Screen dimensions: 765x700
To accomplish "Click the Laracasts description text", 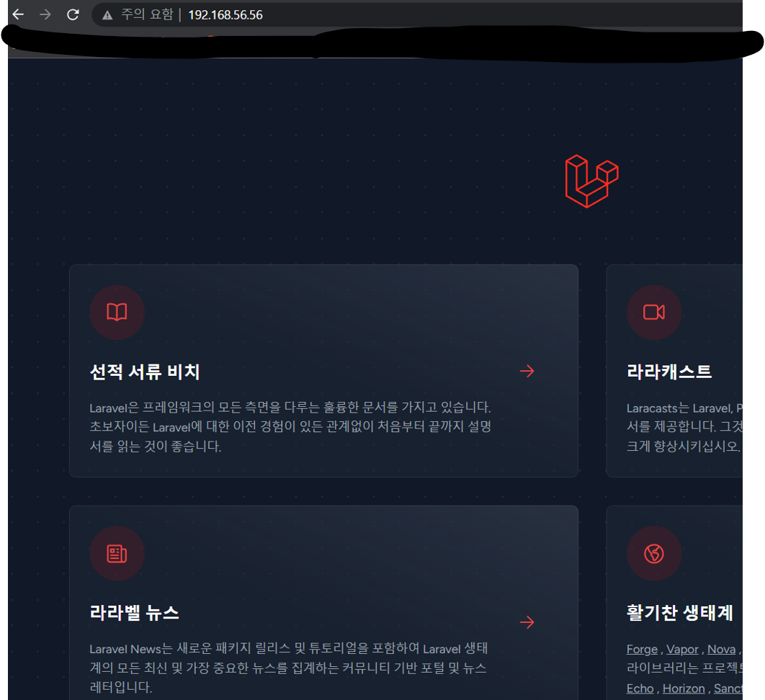I will pos(684,427).
